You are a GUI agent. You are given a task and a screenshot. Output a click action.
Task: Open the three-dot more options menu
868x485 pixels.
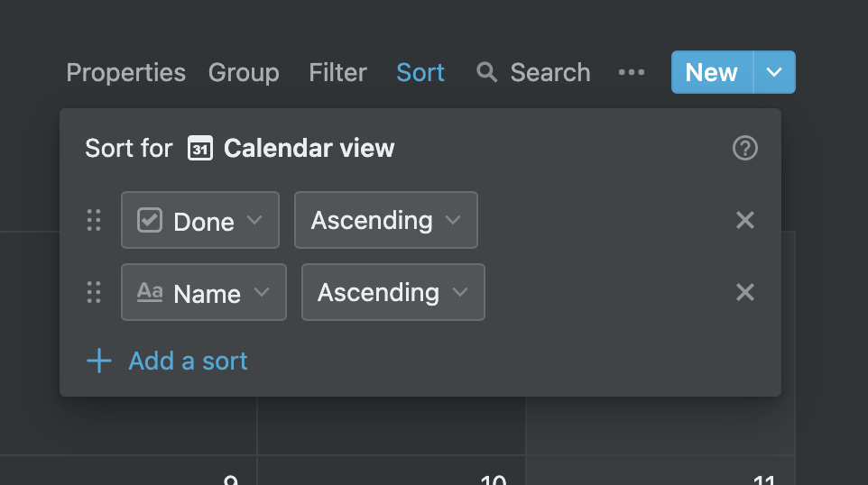631,72
